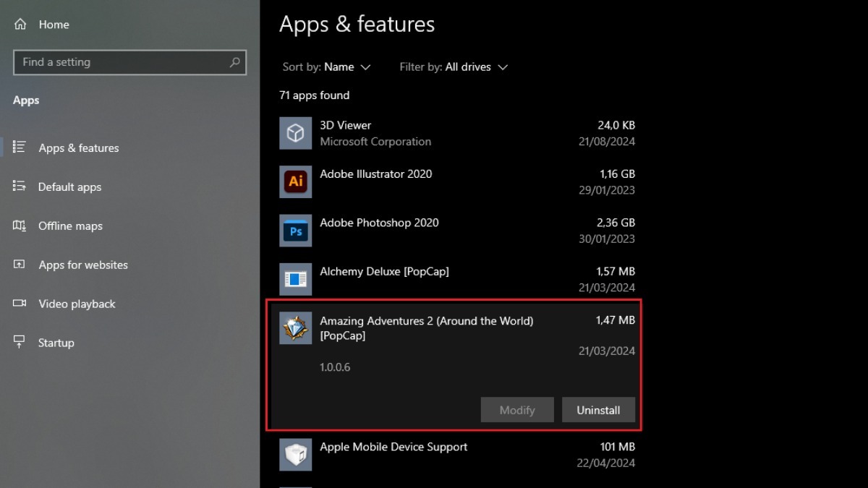Click the Offline maps sidebar icon
Image resolution: width=868 pixels, height=488 pixels.
20,226
